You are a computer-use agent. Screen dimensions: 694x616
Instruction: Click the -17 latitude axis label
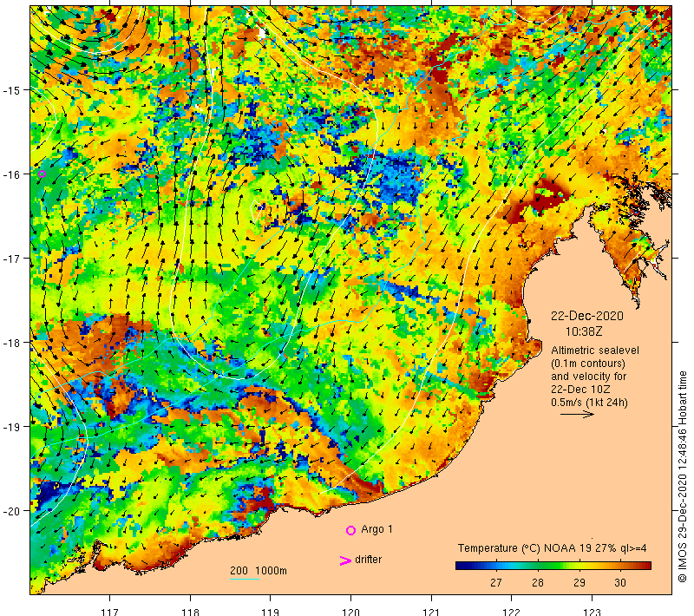point(11,259)
